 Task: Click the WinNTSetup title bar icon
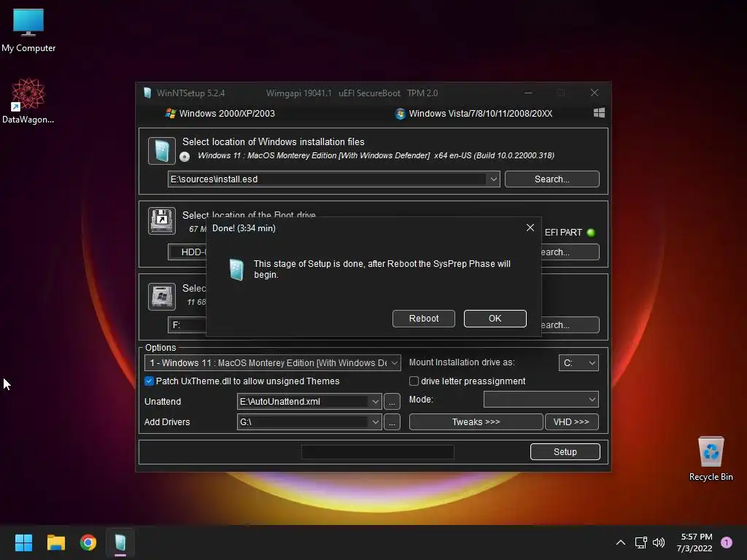(147, 93)
